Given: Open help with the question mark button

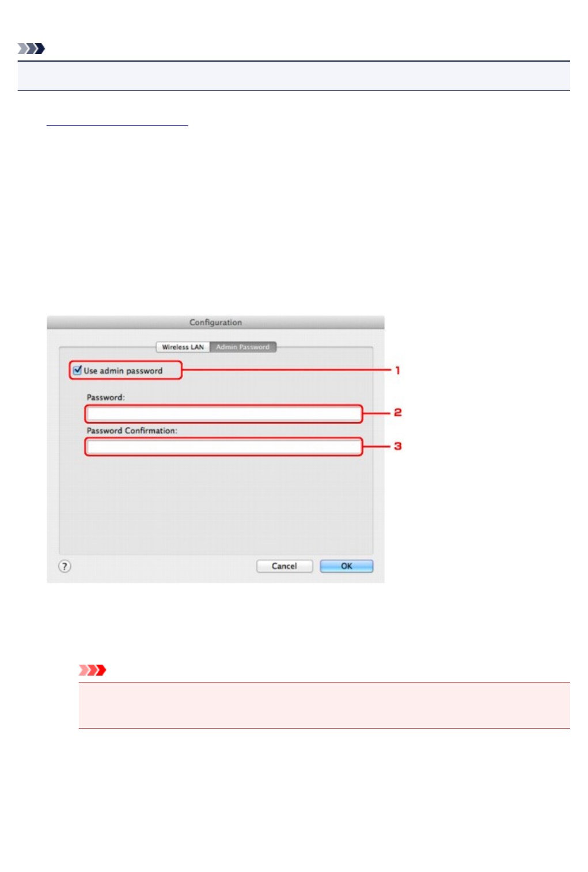Looking at the screenshot, I should [65, 566].
